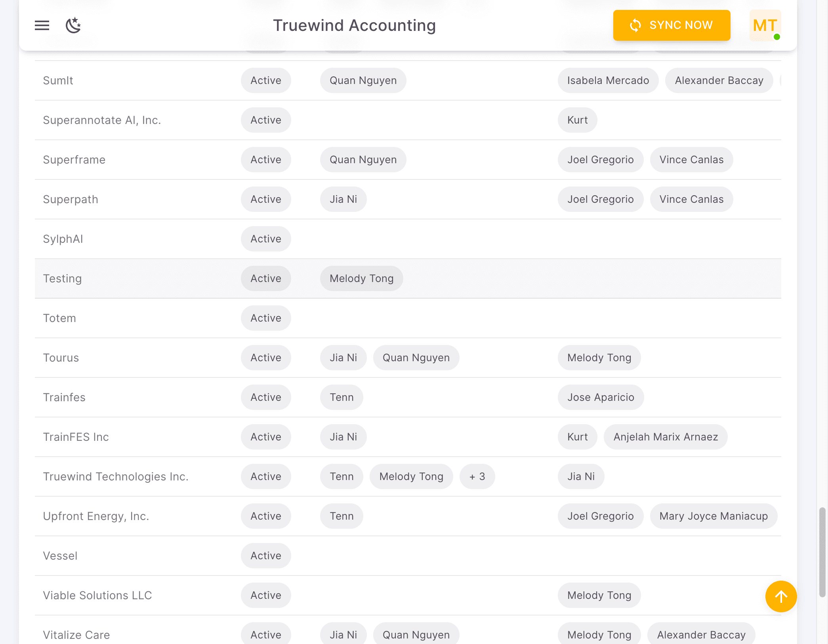
Task: Click the Melody Tong tag on Testing row
Action: click(x=361, y=278)
